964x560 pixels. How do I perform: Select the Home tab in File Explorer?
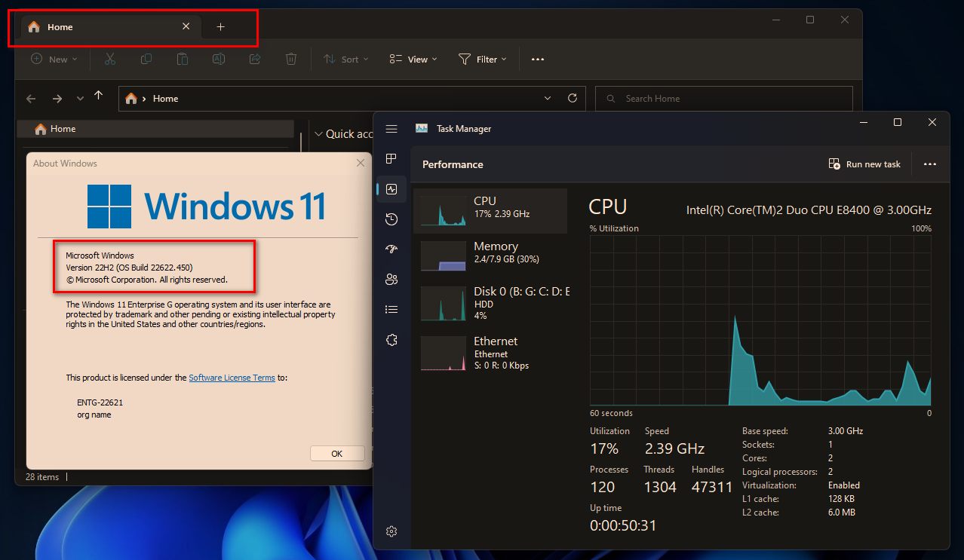[111, 26]
